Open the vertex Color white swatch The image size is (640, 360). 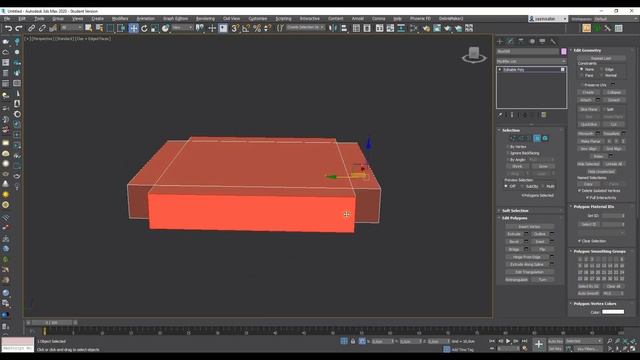(613, 312)
